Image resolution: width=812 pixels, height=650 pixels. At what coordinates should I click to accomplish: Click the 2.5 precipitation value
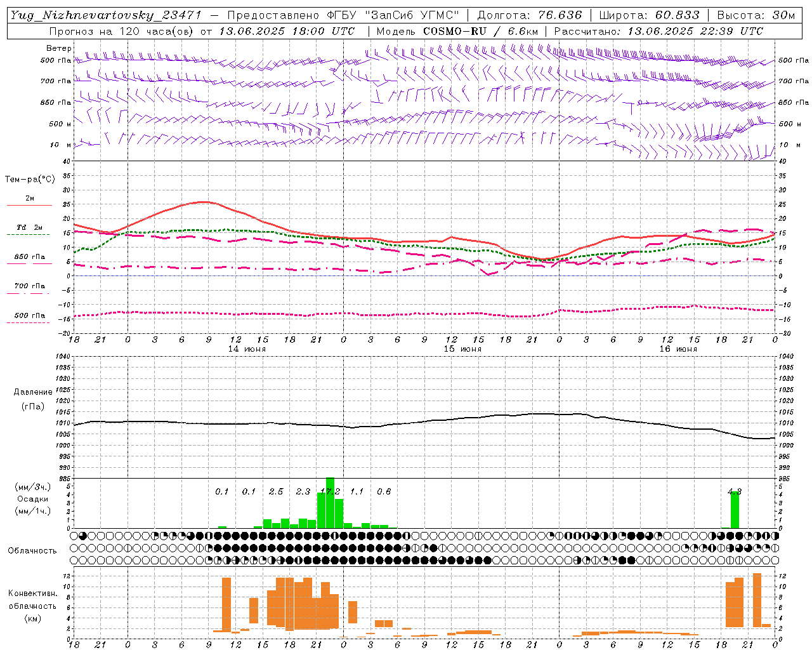coord(276,491)
